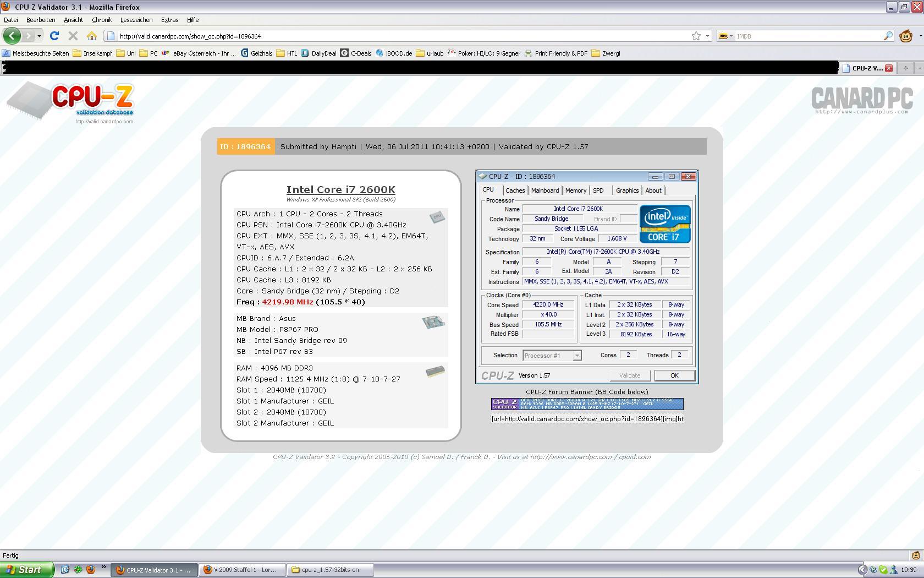Open the Meistbesuchte Seiten bookmark
The width and height of the screenshot is (924, 578).
pos(36,53)
